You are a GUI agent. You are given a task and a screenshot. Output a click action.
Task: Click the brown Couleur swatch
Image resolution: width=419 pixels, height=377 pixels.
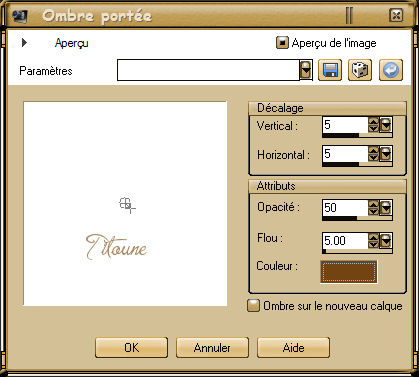click(349, 272)
